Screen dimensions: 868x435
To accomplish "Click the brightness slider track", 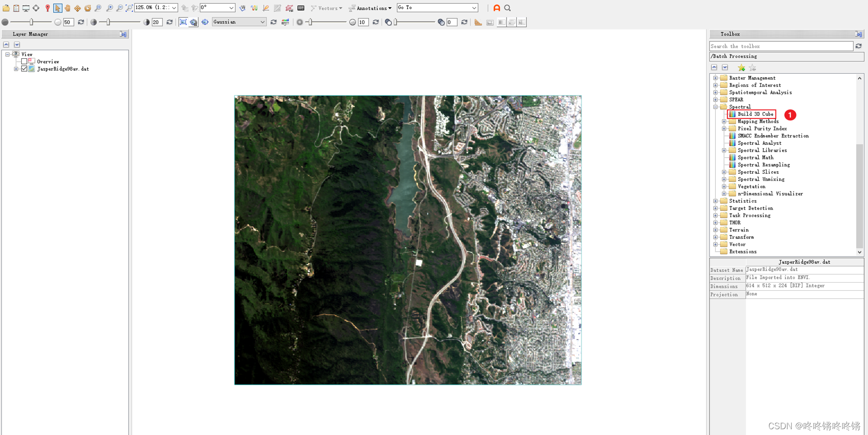I will coord(31,22).
